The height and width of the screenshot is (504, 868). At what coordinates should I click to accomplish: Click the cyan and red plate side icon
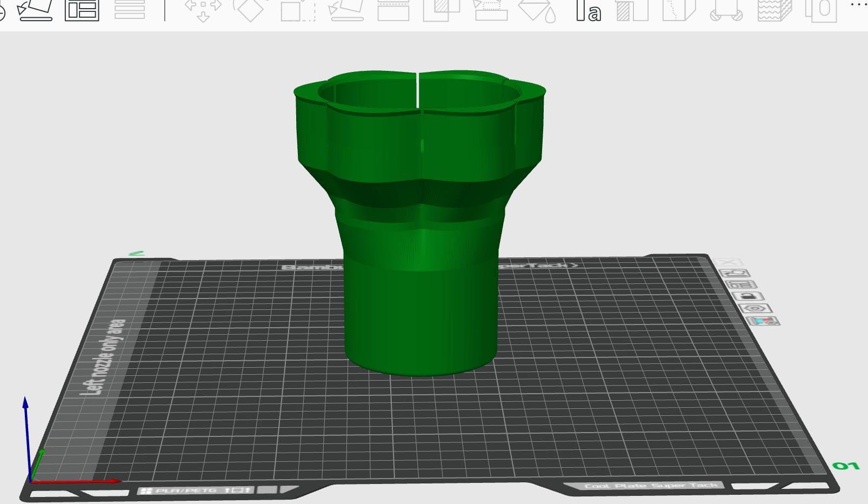[x=763, y=321]
